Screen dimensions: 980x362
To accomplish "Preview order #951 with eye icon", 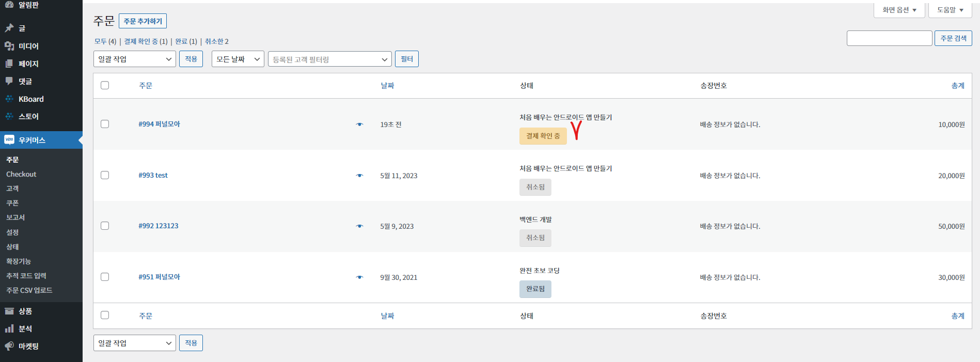I will click(x=359, y=277).
